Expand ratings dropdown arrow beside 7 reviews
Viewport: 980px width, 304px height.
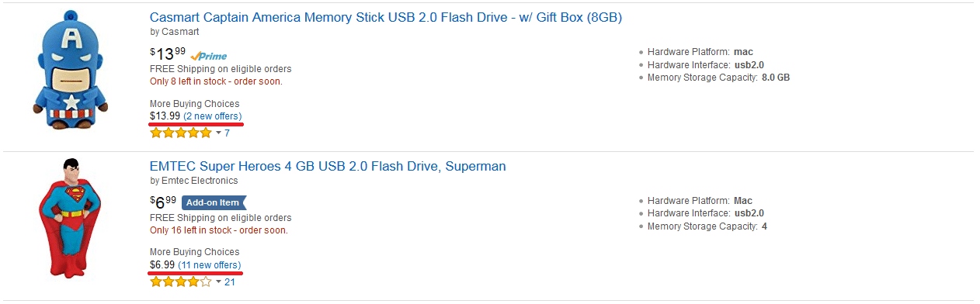pyautogui.click(x=218, y=133)
